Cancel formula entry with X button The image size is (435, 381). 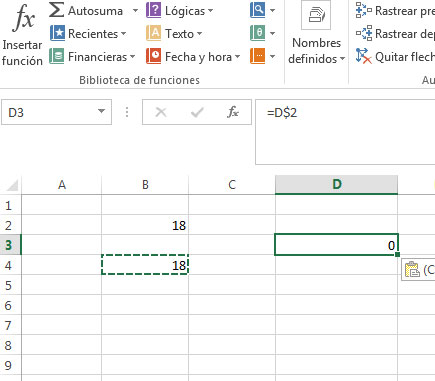click(161, 112)
